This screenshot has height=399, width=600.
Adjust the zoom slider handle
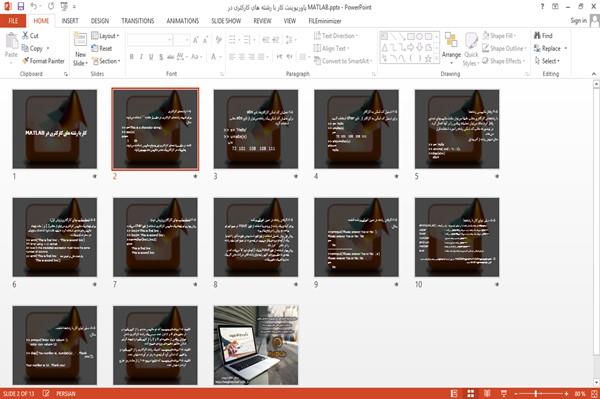point(535,394)
